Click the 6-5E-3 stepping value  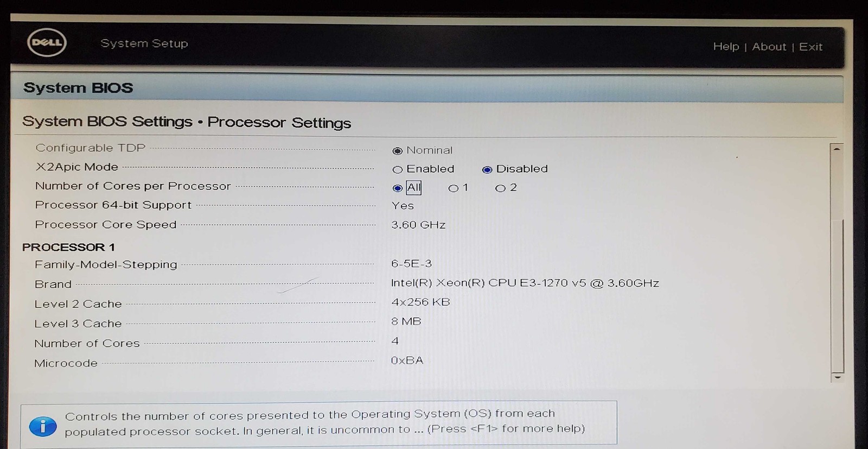[x=411, y=264]
